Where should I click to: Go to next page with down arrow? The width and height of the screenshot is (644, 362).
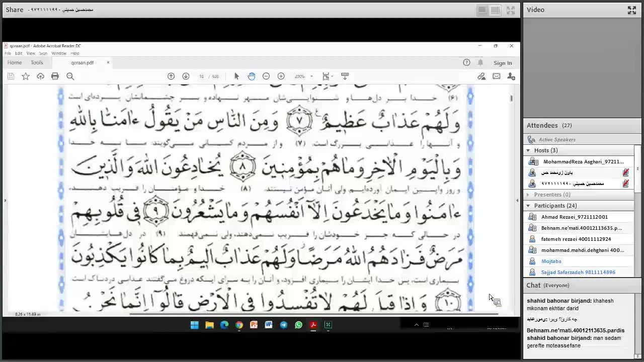(186, 76)
